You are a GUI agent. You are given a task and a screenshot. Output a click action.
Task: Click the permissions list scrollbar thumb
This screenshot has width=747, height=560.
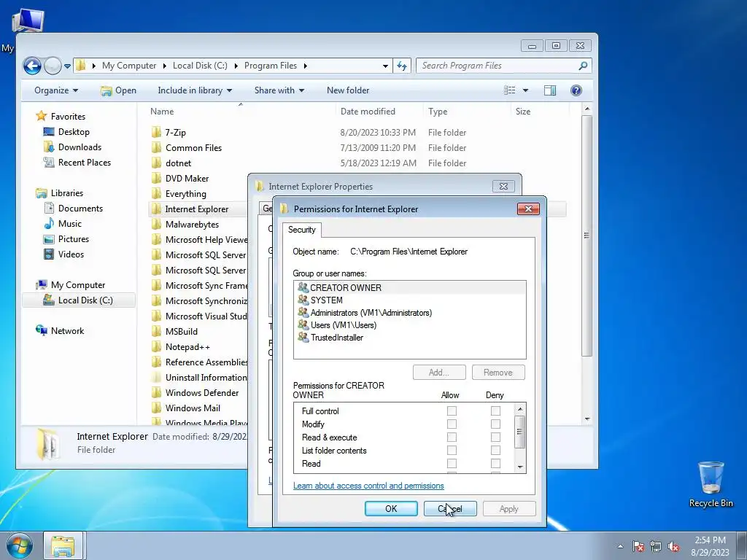520,432
